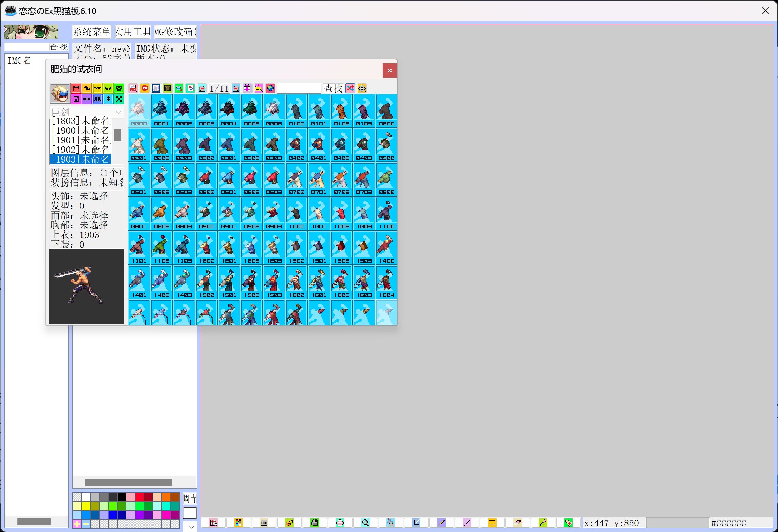Select list item [1902]未命名

tap(81, 150)
